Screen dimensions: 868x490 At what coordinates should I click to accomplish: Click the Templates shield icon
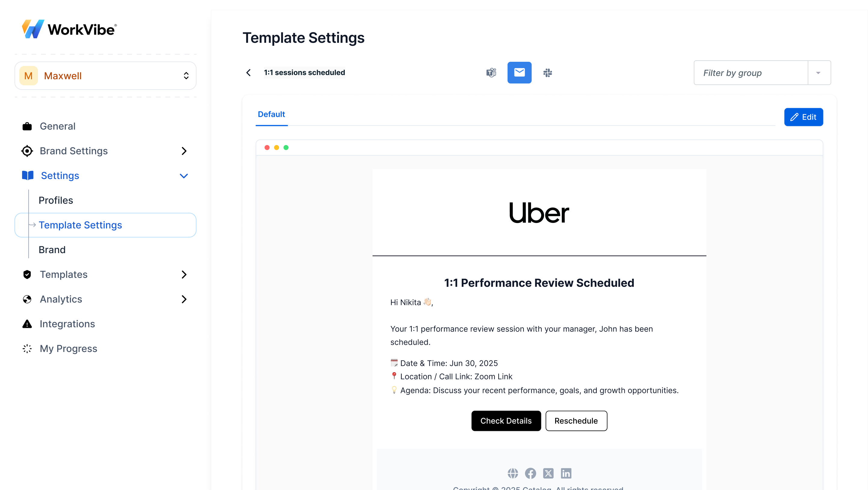[27, 274]
